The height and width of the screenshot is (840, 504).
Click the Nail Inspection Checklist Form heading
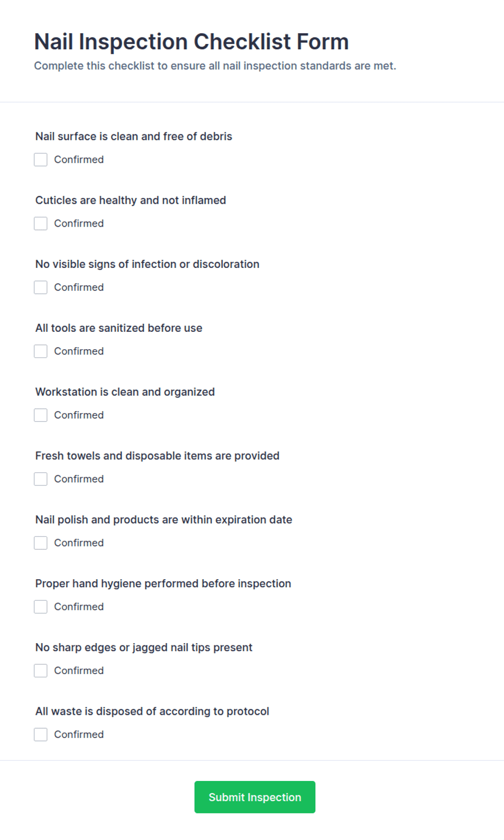191,42
